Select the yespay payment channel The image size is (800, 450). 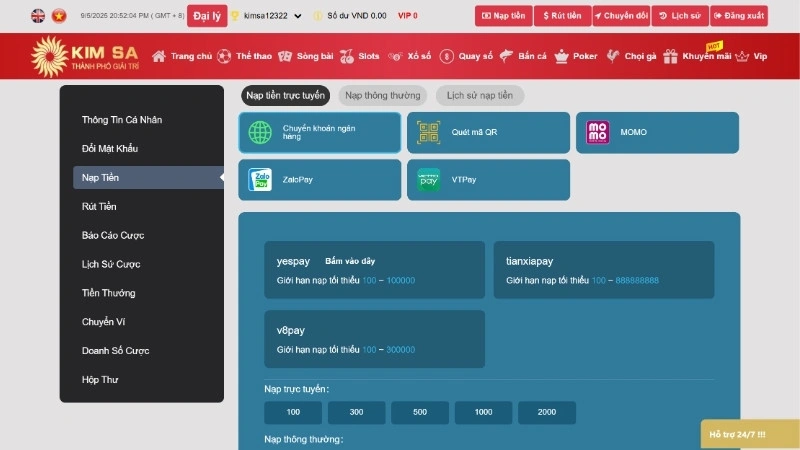(x=374, y=270)
